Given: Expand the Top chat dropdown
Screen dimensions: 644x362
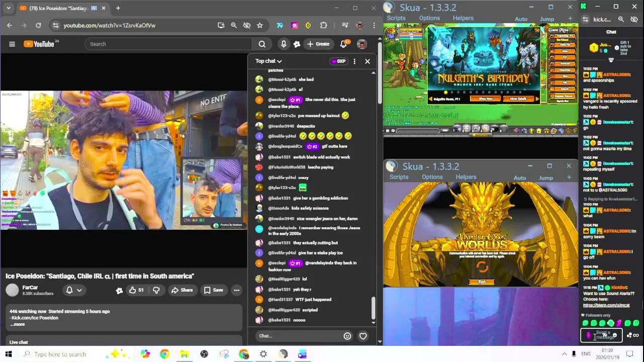Looking at the screenshot, I should pyautogui.click(x=268, y=61).
